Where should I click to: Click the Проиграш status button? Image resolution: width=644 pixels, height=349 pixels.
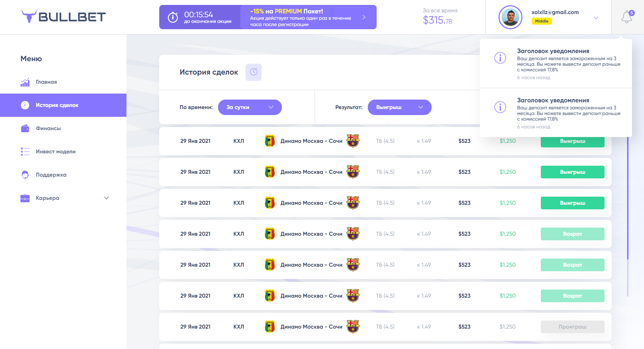click(x=572, y=327)
